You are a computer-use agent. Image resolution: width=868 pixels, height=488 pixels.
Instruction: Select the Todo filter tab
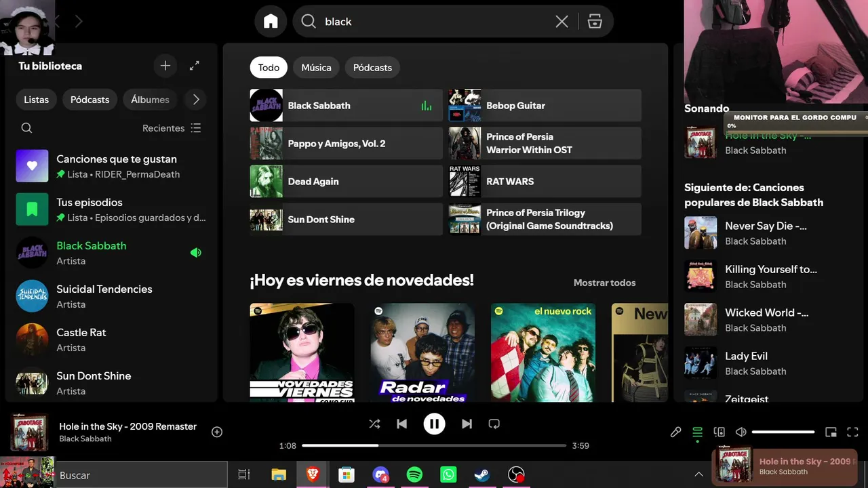pyautogui.click(x=269, y=68)
